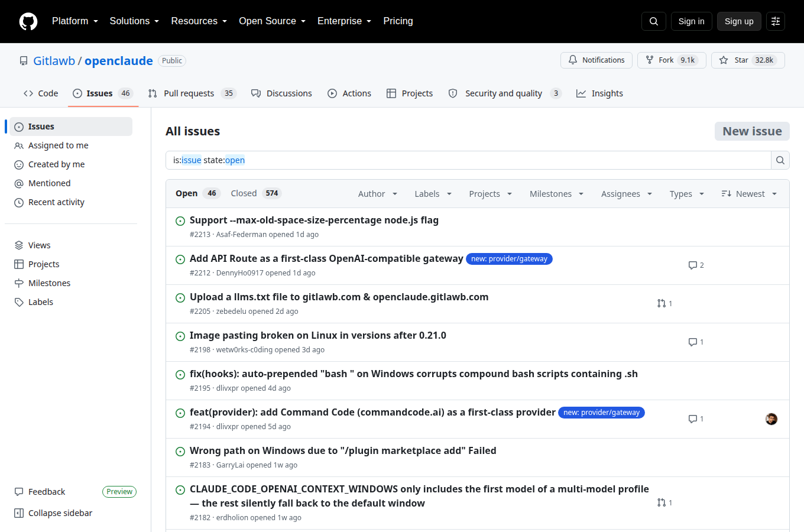The image size is (804, 532).
Task: Open issue about max-old-space-size-percentage flag
Action: pyautogui.click(x=314, y=220)
